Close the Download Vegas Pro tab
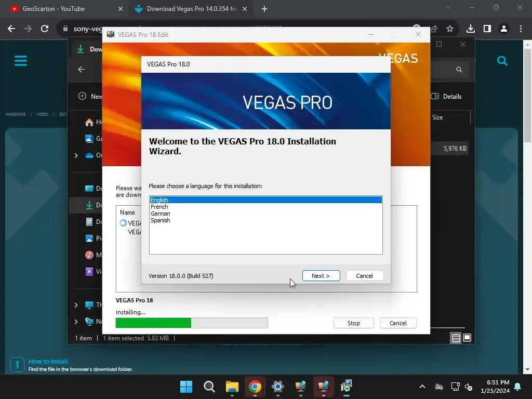532x399 pixels. [245, 9]
